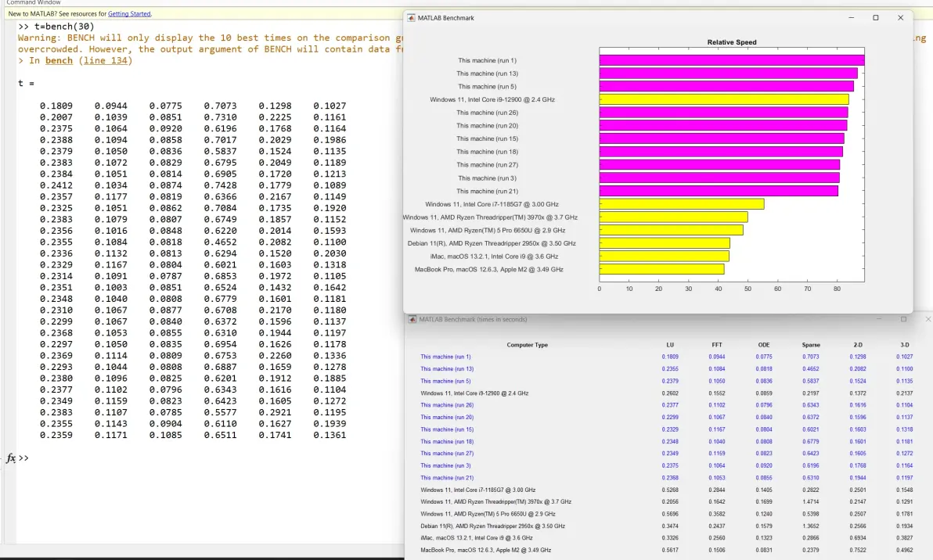Viewport: 933px width, 560px height.
Task: Click the yellow MacBook Pro Apple M2 bar
Action: tap(661, 269)
